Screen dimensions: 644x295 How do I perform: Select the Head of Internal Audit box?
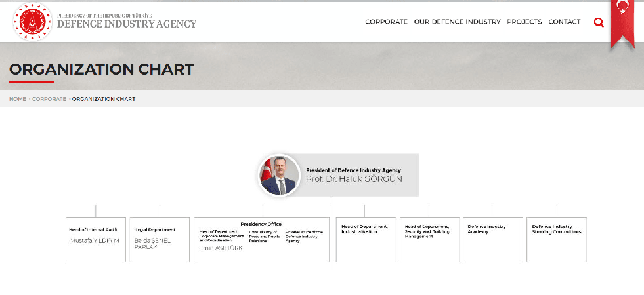(x=96, y=240)
